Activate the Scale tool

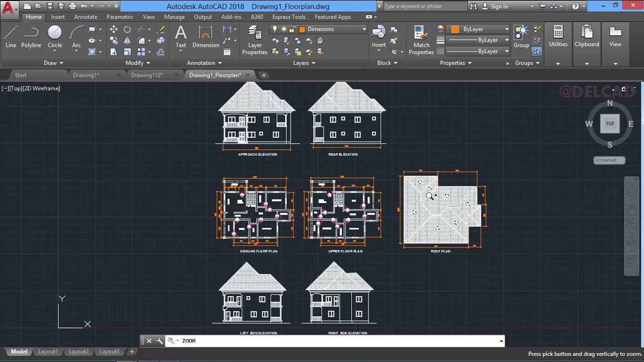(x=127, y=52)
